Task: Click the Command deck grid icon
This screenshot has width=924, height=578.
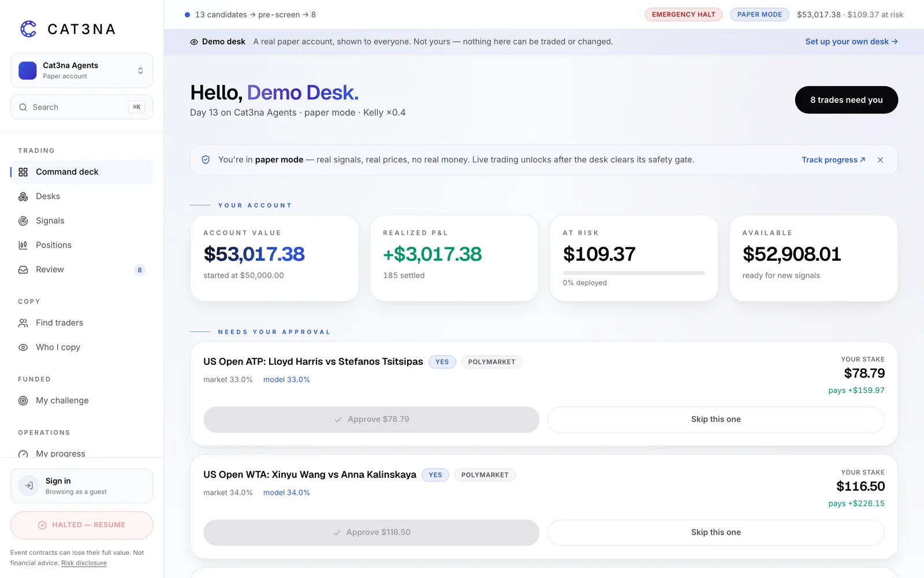Action: pos(23,172)
